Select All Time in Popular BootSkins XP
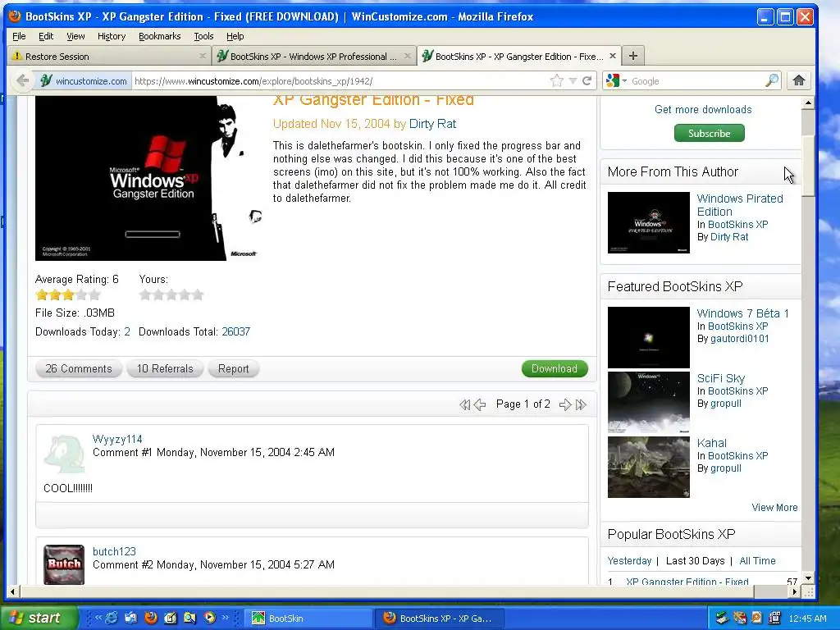This screenshot has width=840, height=630. (x=757, y=561)
